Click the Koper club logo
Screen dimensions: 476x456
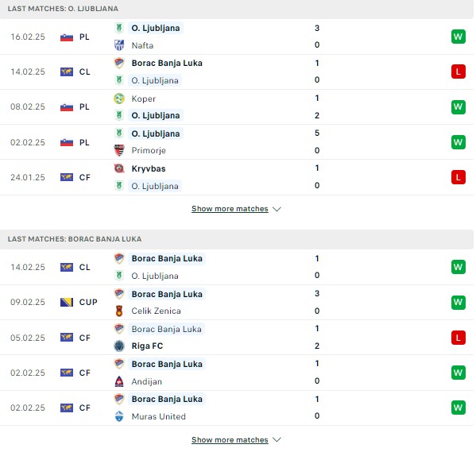coord(119,99)
